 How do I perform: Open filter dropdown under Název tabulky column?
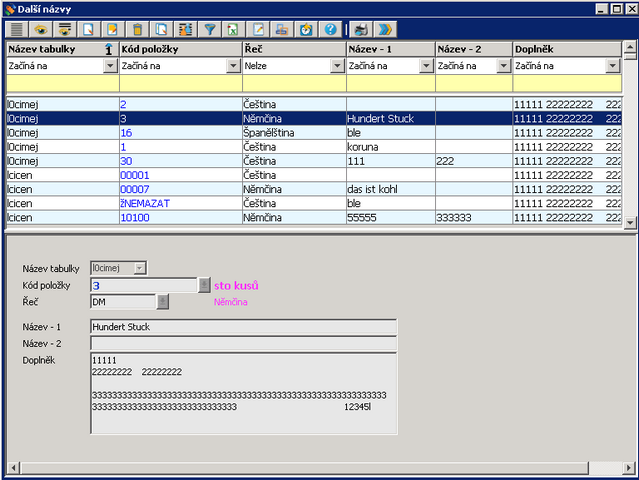(109, 66)
